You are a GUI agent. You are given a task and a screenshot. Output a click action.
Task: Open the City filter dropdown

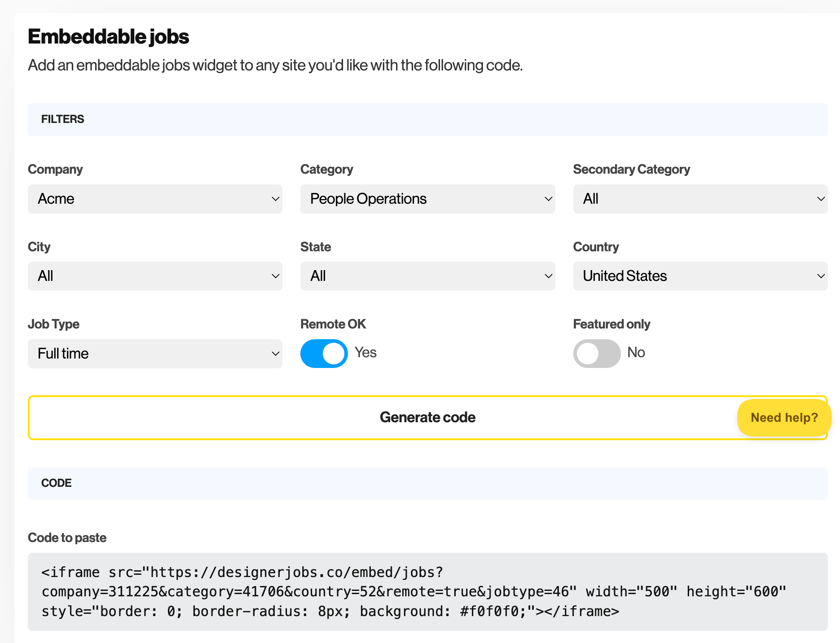(154, 276)
